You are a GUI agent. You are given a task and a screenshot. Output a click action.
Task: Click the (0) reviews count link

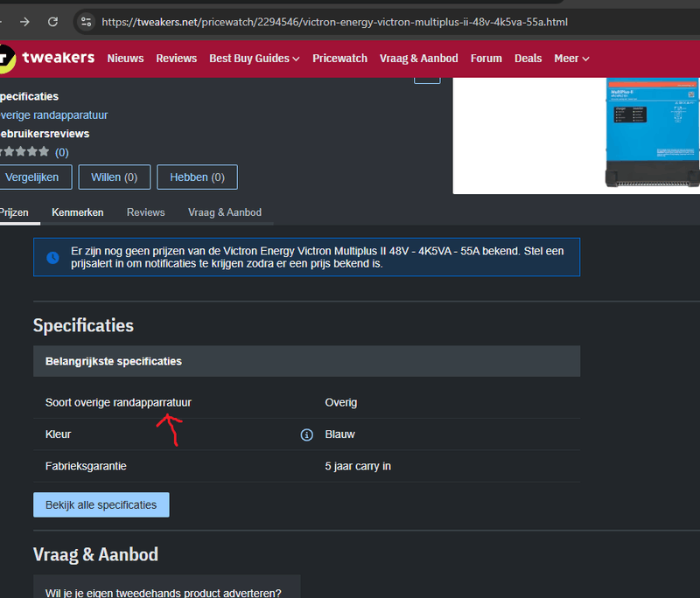click(61, 152)
